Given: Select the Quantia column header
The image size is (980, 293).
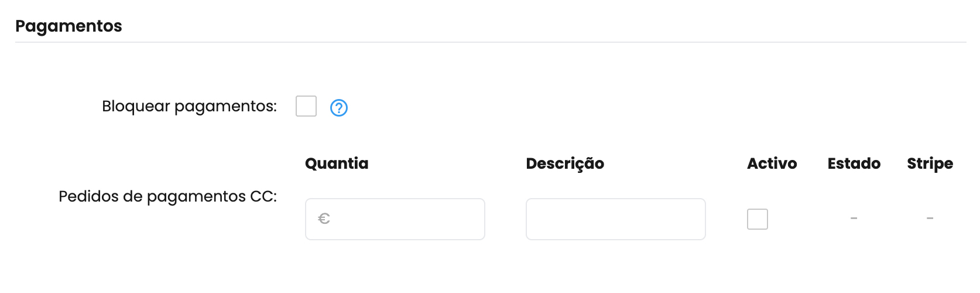Looking at the screenshot, I should 337,163.
